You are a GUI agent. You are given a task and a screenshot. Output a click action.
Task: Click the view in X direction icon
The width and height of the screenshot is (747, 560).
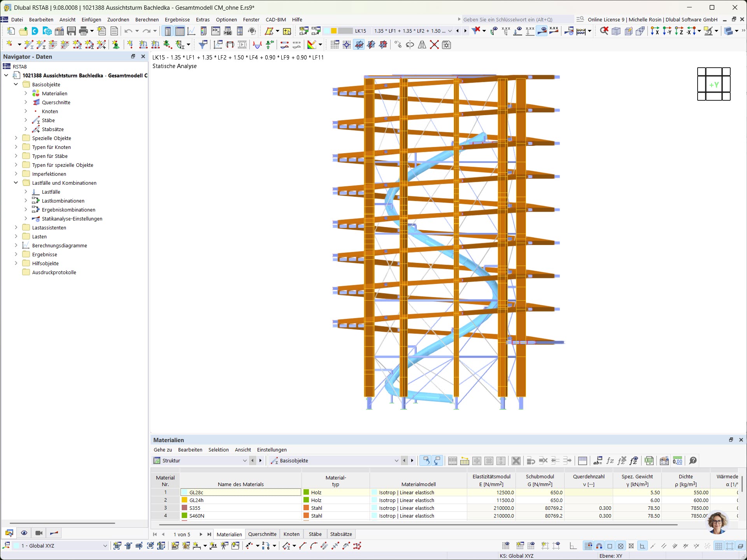click(x=655, y=31)
